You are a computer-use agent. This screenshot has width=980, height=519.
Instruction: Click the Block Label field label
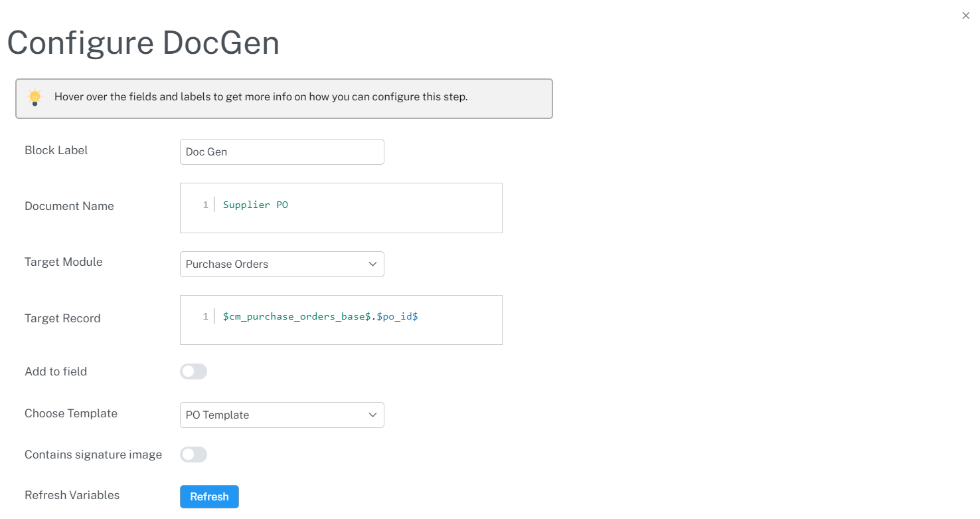pos(56,150)
